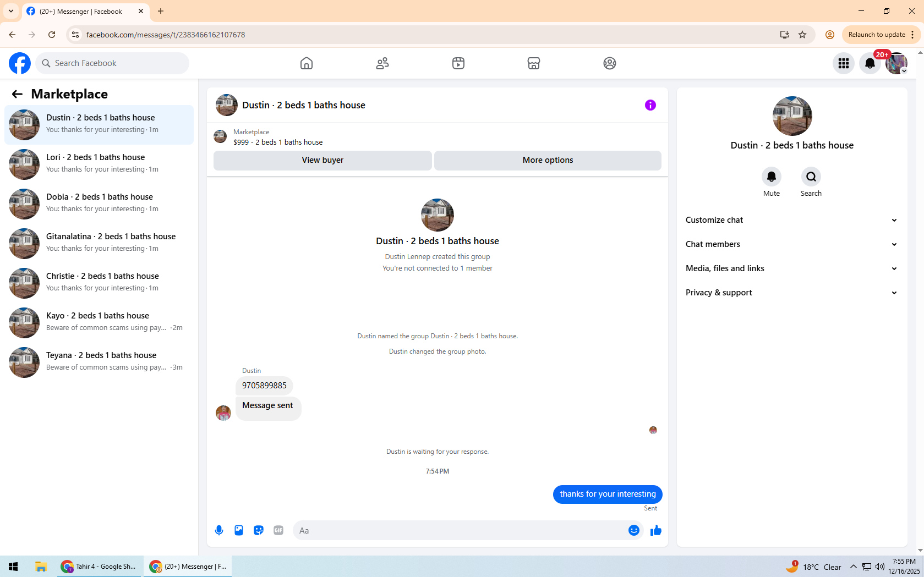Click the group photo in chat center
Viewport: 924px width, 577px height.
coord(438,215)
